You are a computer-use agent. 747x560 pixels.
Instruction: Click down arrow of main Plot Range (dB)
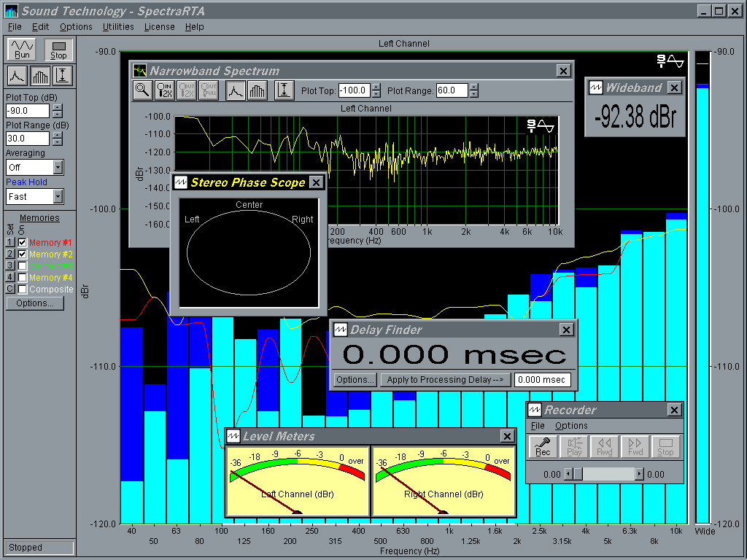pos(58,142)
